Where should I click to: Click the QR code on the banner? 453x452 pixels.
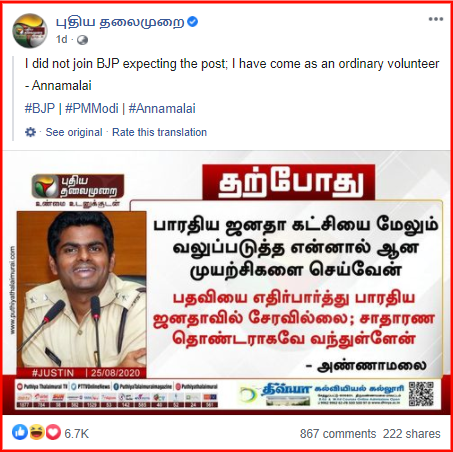coord(421,394)
